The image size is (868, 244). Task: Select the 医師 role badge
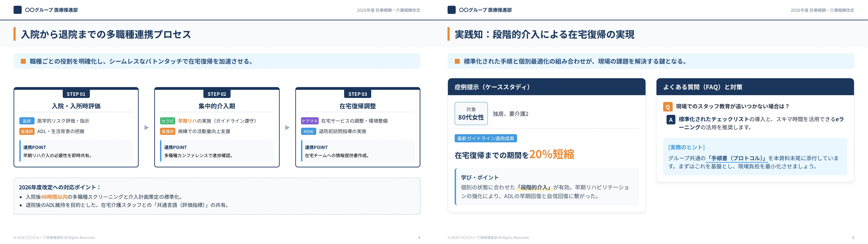tap(27, 121)
